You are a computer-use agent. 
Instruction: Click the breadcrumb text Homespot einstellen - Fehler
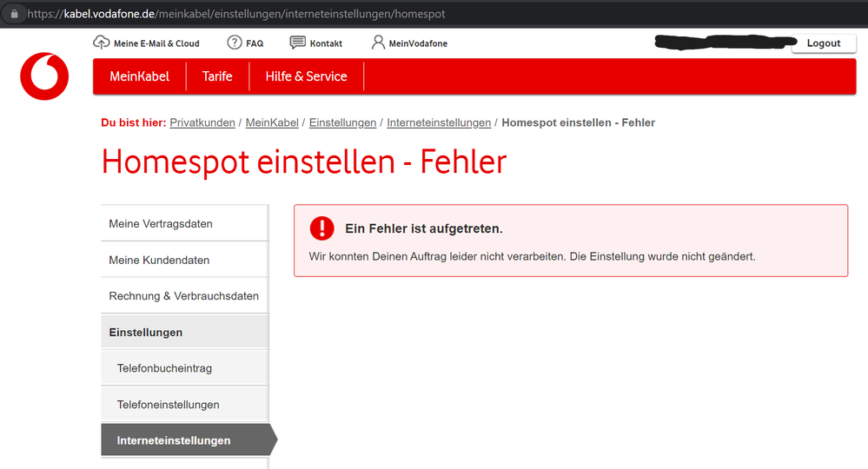click(x=579, y=122)
